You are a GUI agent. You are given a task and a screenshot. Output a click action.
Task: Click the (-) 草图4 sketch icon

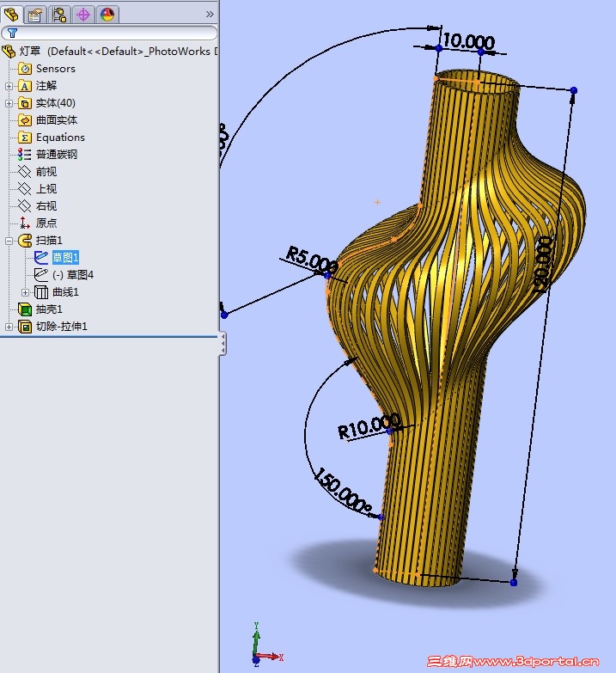pos(40,275)
